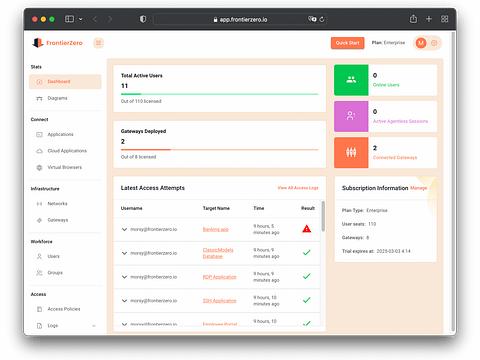The image size is (480, 360).
Task: Click the app.frontierzero.io address field
Action: pos(240,19)
